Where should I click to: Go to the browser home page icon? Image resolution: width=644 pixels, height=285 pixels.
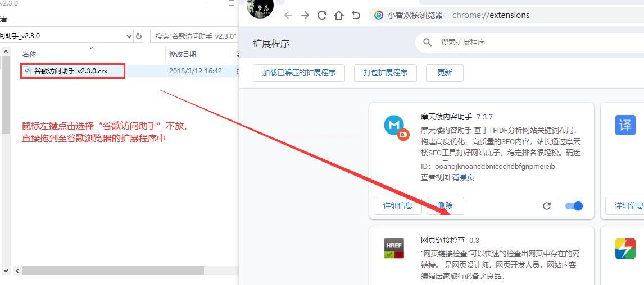pos(339,15)
